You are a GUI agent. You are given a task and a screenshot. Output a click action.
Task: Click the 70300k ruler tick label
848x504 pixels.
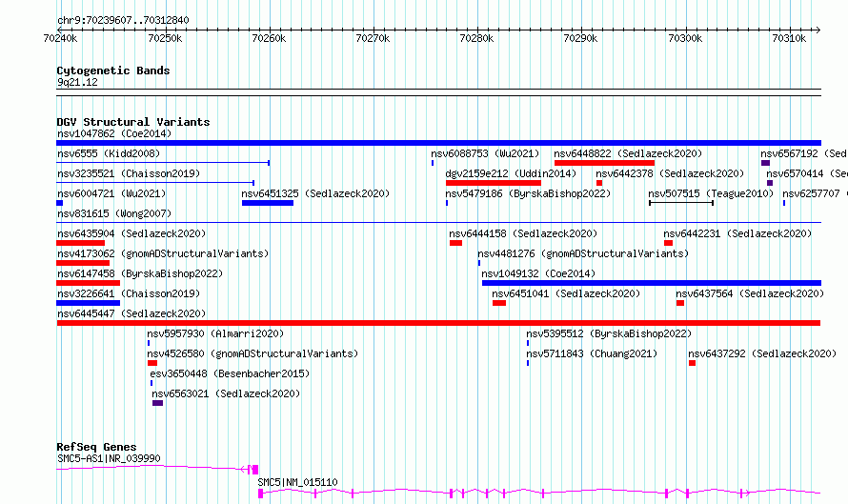(x=685, y=38)
